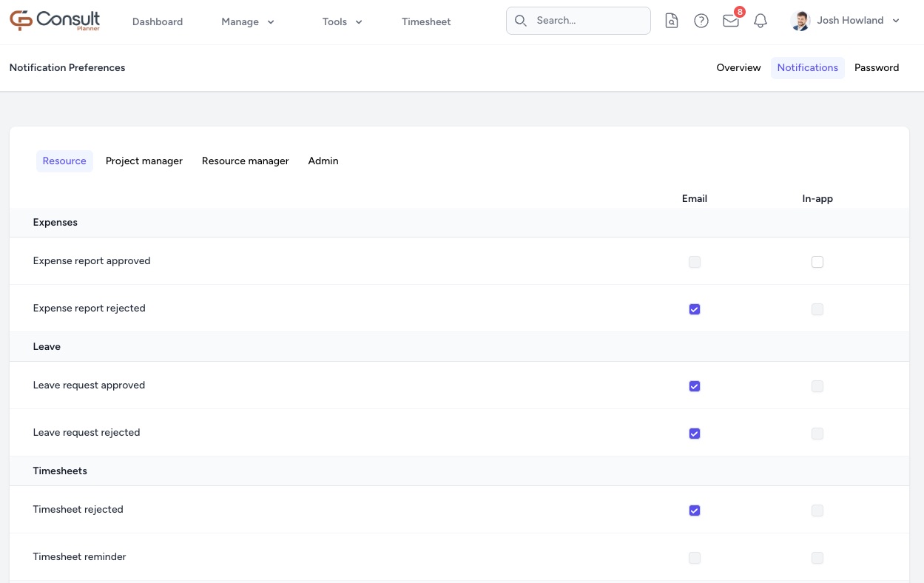924x583 pixels.
Task: Open the Timesheet page
Action: 426,22
